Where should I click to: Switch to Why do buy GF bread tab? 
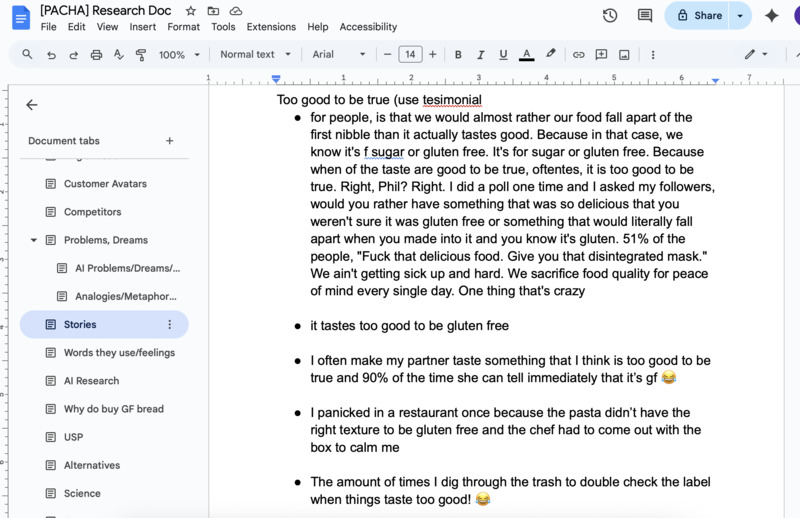pyautogui.click(x=105, y=409)
